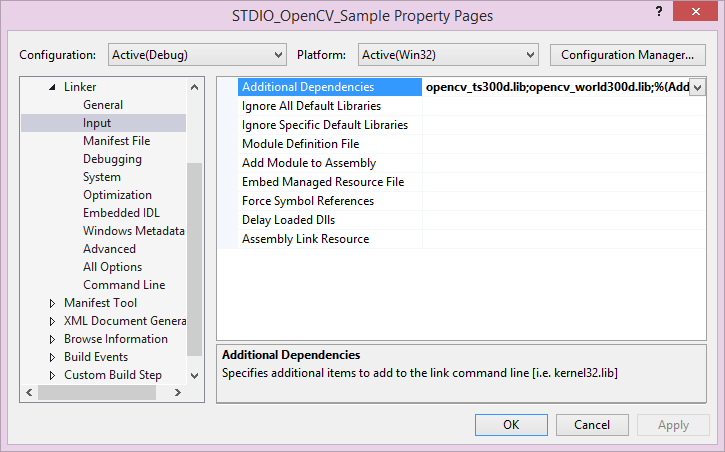The width and height of the screenshot is (725, 452).
Task: Select Ignore All Default Libraries property
Action: (x=311, y=106)
